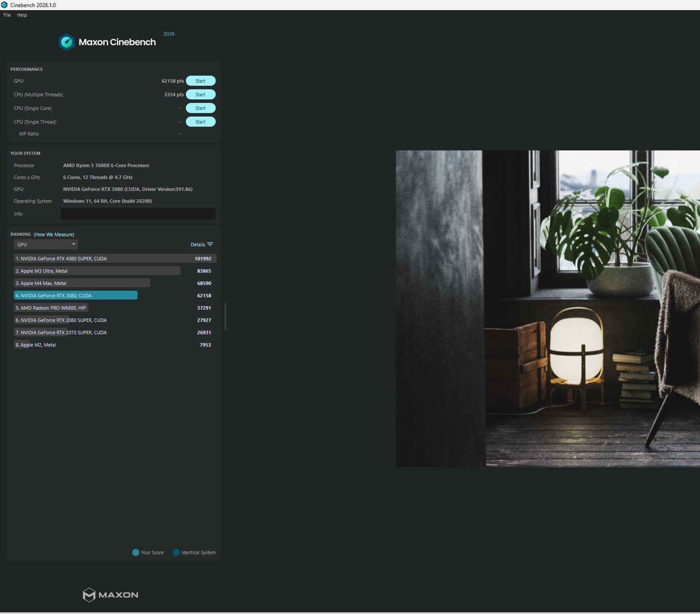700x614 pixels.
Task: Click the GPU score 62158 pts
Action: click(173, 81)
